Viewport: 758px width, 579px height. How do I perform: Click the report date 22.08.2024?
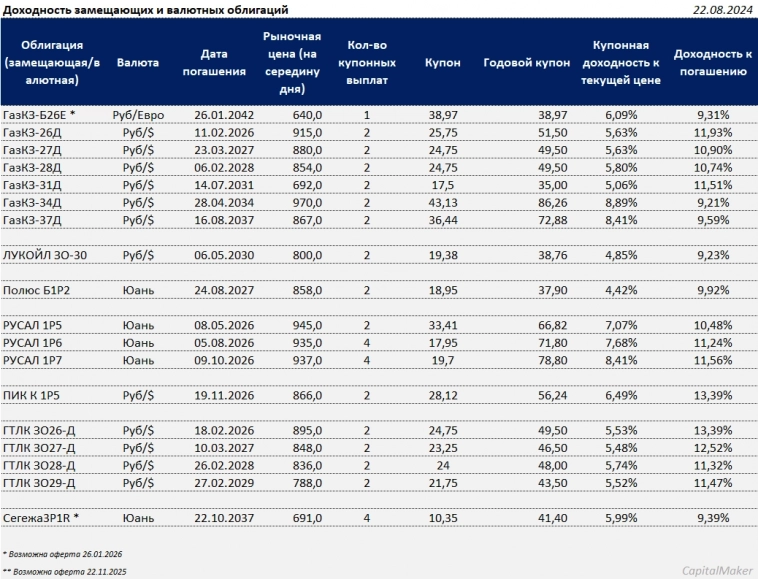721,10
